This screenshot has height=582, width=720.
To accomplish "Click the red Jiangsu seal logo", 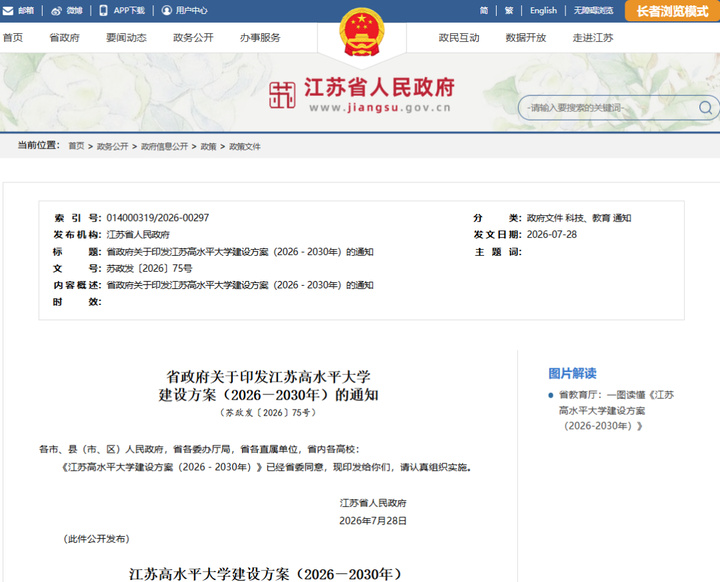I will (282, 95).
